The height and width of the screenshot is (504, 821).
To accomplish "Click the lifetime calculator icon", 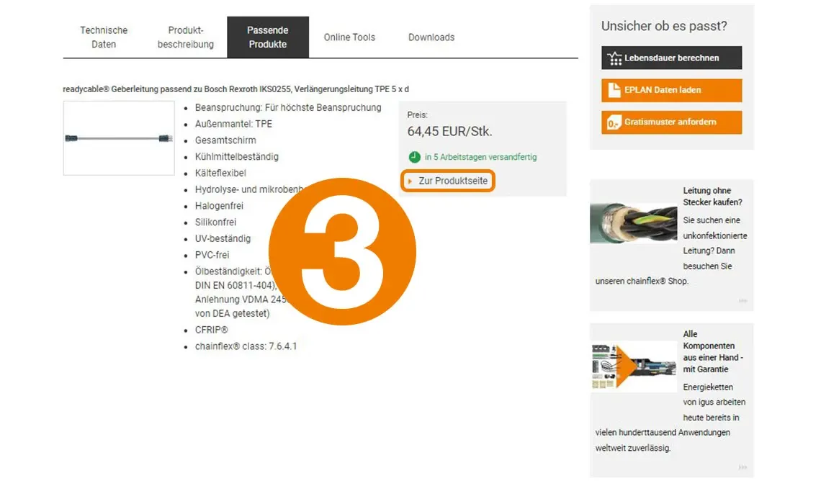I will coord(615,58).
